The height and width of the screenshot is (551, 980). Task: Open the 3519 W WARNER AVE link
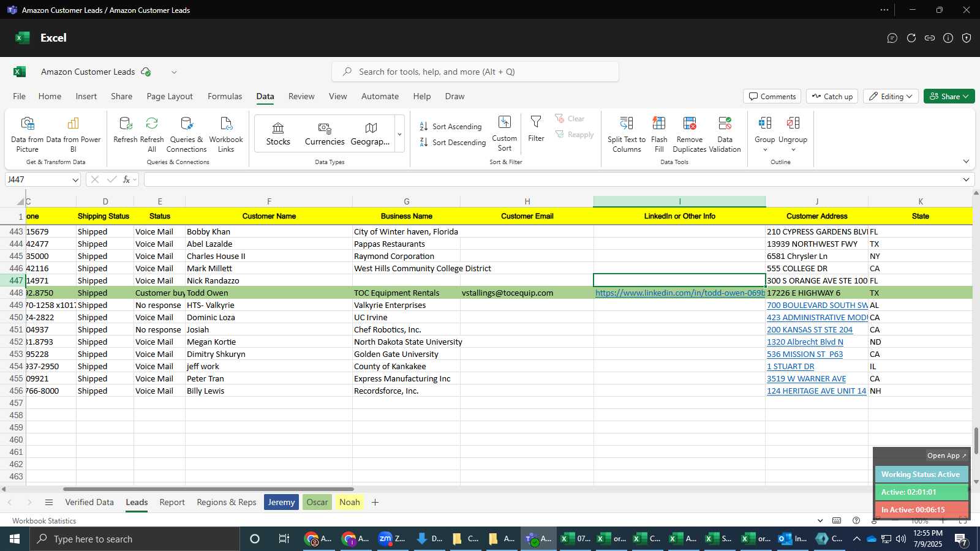tap(806, 379)
